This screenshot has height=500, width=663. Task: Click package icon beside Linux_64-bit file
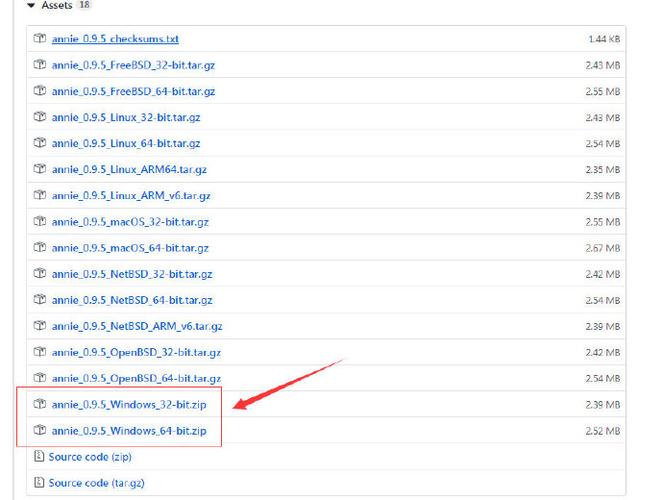pyautogui.click(x=39, y=142)
